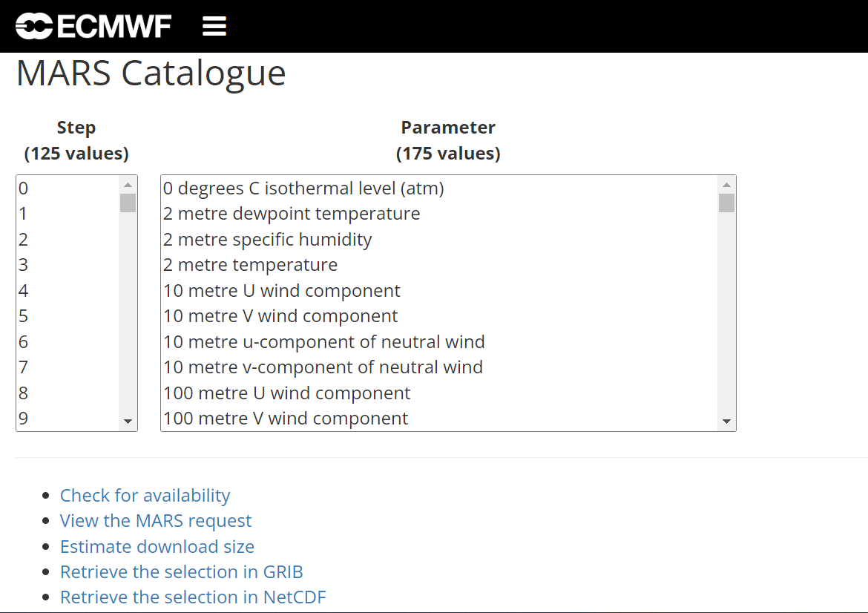Click Estimate download size link
This screenshot has height=613, width=868.
[x=157, y=547]
